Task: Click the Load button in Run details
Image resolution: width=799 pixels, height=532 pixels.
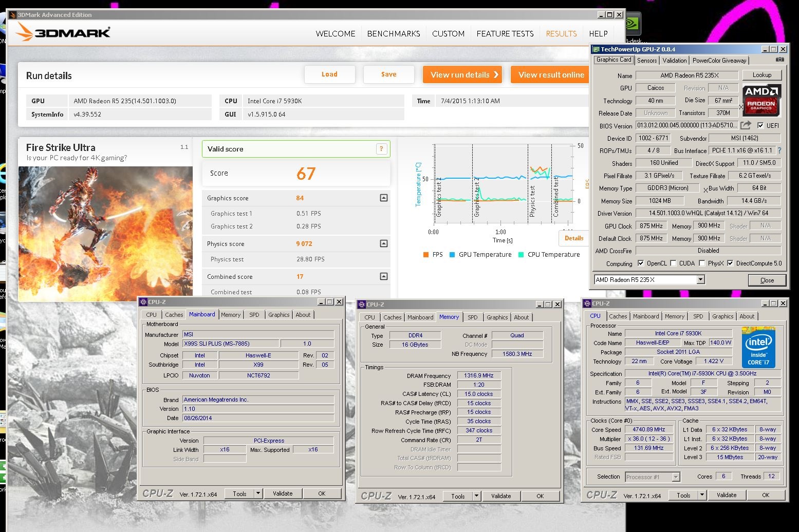Action: [329, 74]
